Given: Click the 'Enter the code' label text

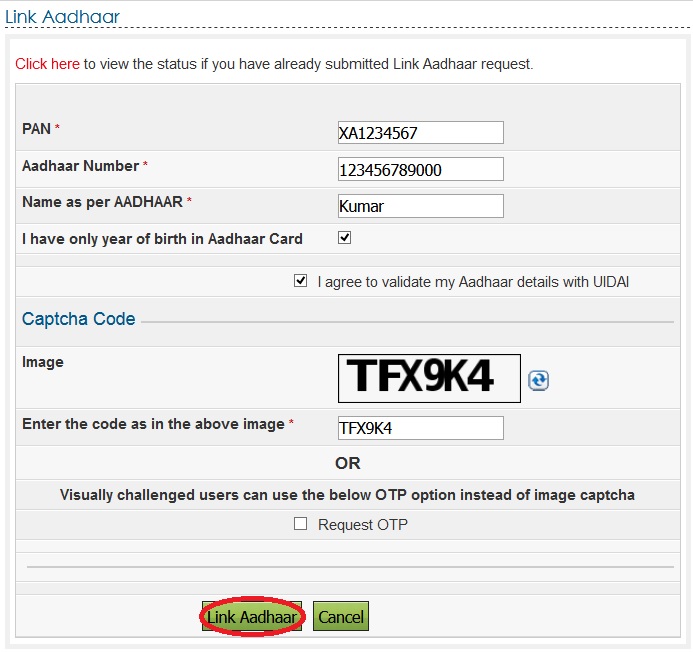Looking at the screenshot, I should pyautogui.click(x=153, y=424).
